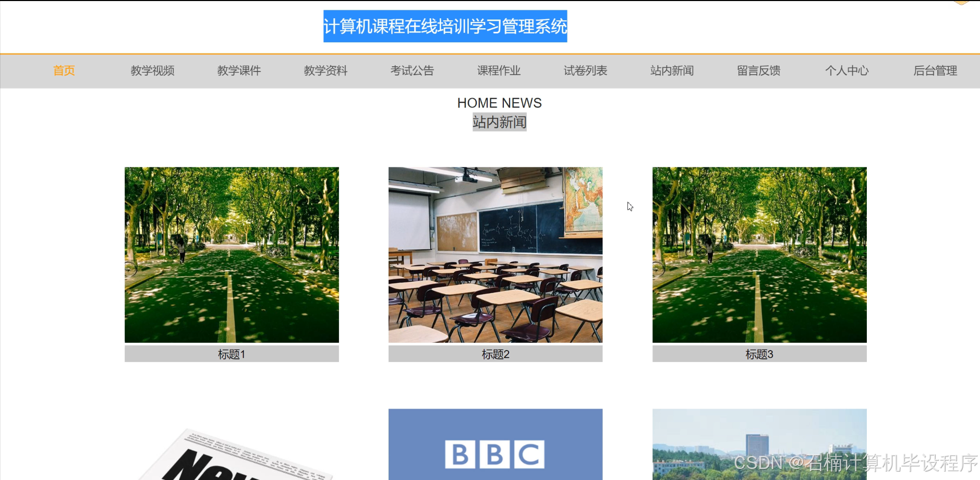Viewport: 980px width, 480px height.
Task: Select 教学资料 in the nav bar
Action: tap(325, 70)
